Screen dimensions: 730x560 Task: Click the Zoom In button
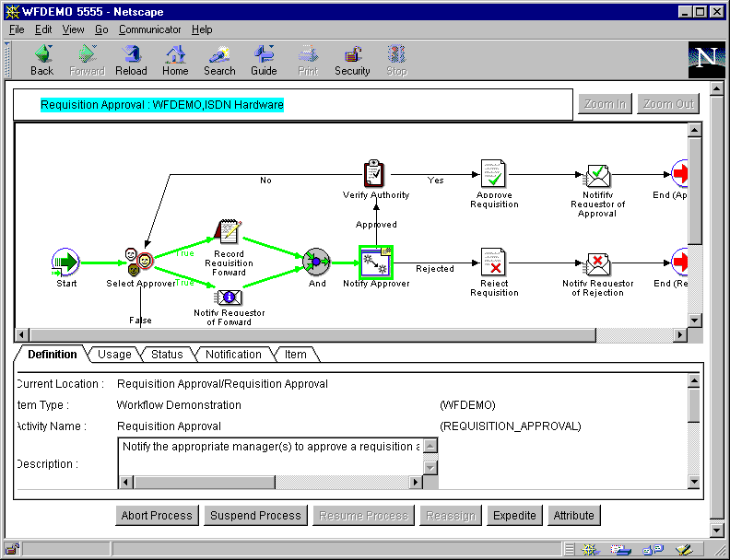(x=605, y=104)
